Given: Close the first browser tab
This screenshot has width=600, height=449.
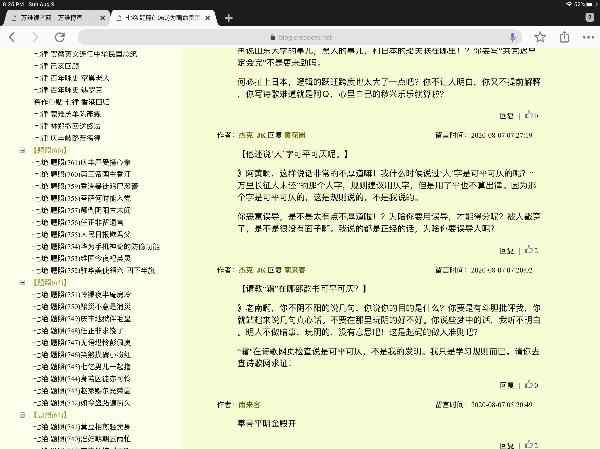Looking at the screenshot, I should pos(103,18).
